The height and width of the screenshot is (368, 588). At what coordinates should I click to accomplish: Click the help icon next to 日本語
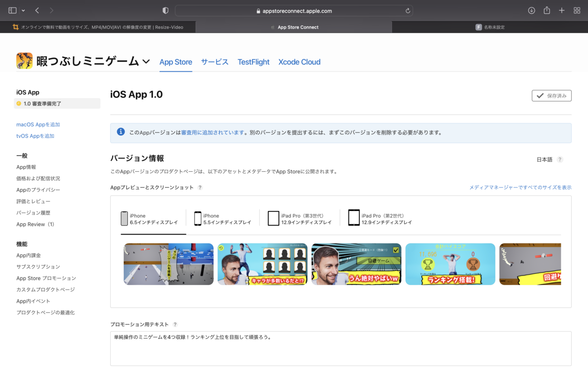[x=560, y=159]
